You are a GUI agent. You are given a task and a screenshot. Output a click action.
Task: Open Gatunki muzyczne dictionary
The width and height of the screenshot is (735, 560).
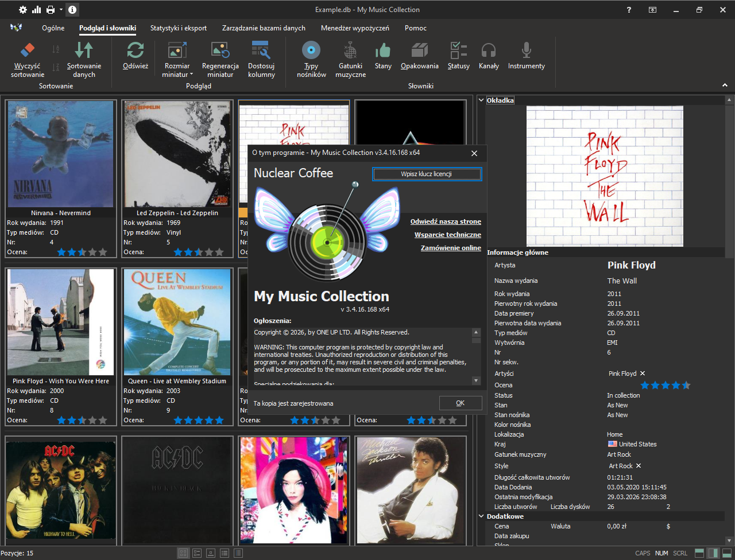click(x=350, y=60)
